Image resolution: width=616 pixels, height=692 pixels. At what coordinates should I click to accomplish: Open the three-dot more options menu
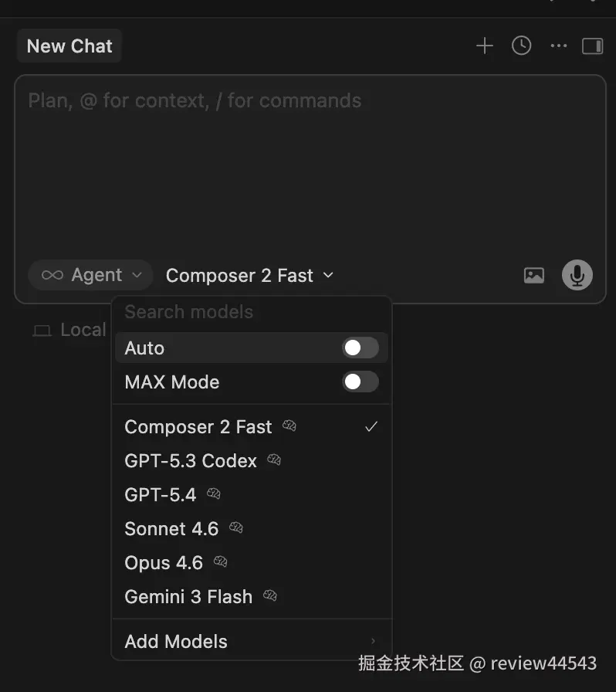(x=559, y=46)
